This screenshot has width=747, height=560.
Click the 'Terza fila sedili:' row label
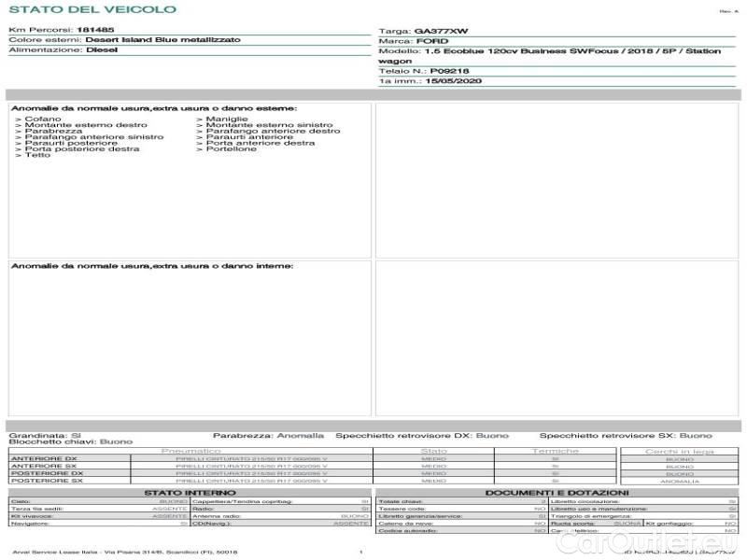pos(37,509)
